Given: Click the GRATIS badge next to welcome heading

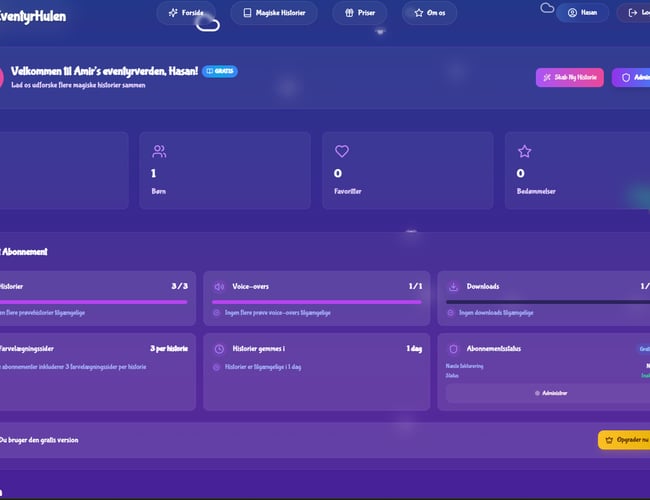Looking at the screenshot, I should point(220,72).
